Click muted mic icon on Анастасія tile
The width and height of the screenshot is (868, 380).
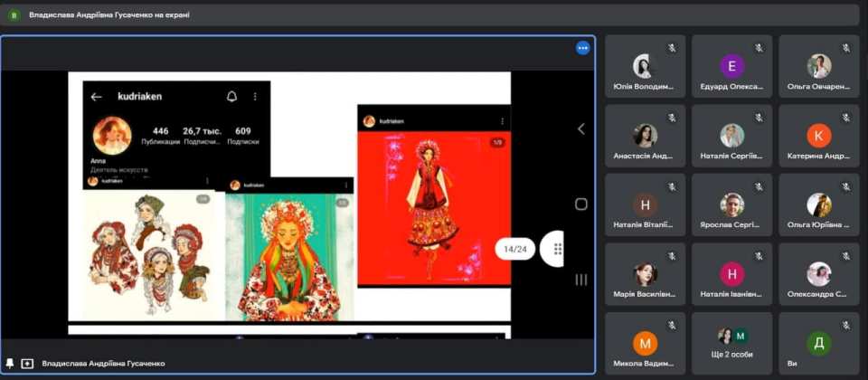(672, 118)
